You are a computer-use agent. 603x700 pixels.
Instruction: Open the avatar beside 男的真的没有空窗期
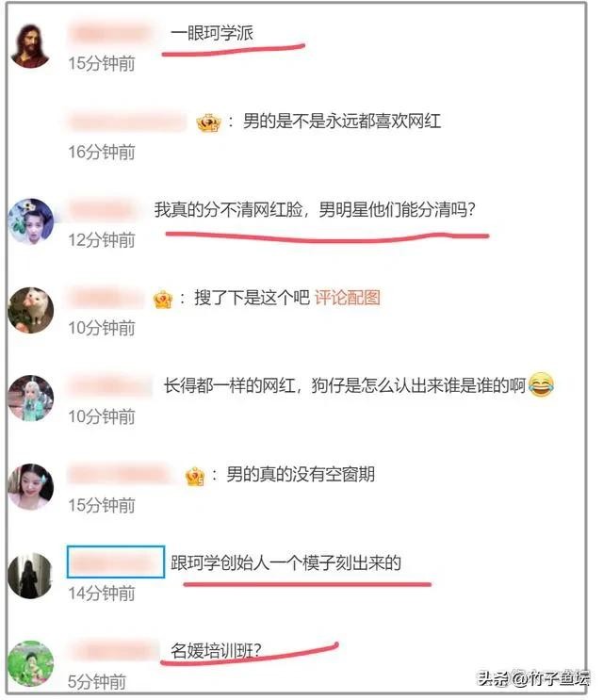click(31, 486)
